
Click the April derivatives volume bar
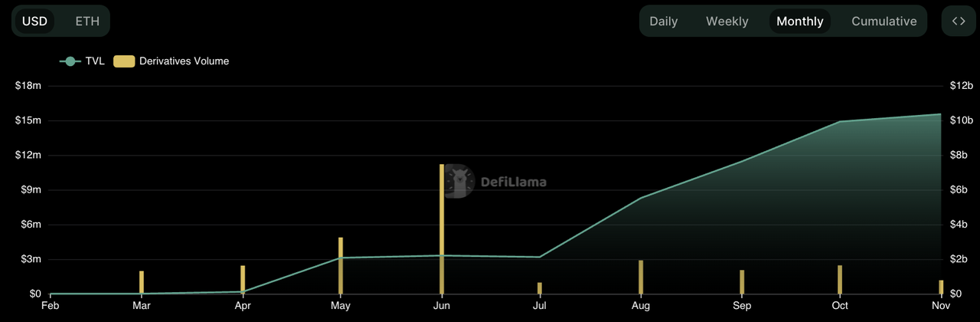(243, 279)
